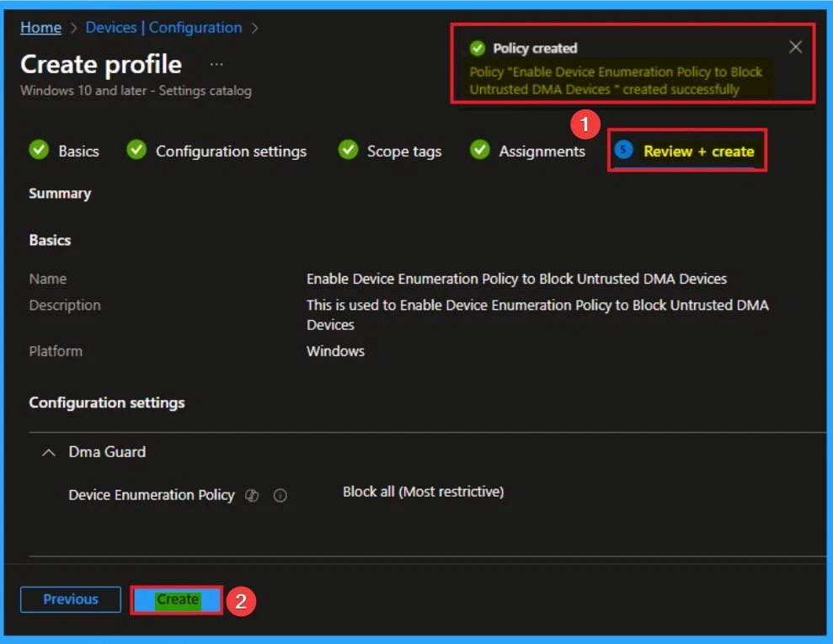
Task: Click the info icon next to Device Enumeration Policy
Action: 280,496
